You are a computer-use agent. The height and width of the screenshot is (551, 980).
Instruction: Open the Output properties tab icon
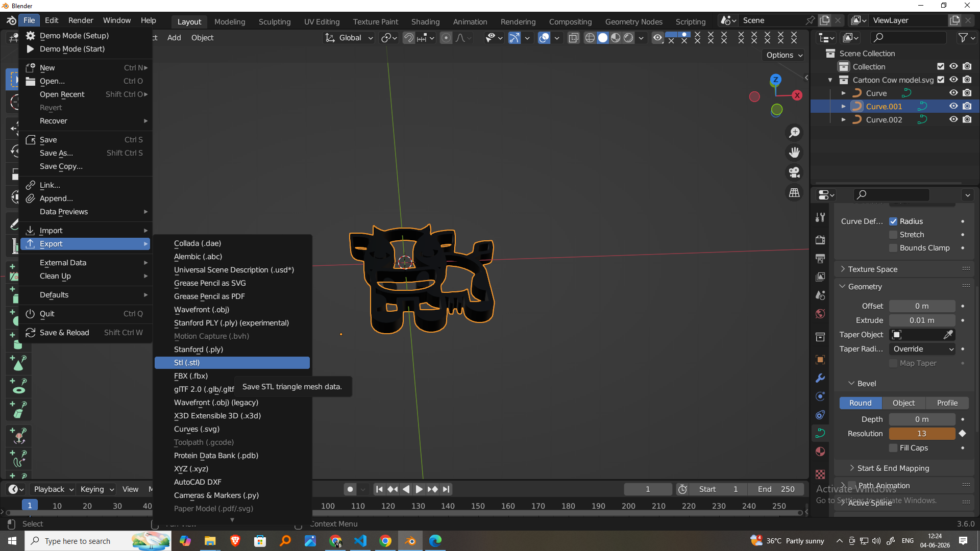[820, 258]
